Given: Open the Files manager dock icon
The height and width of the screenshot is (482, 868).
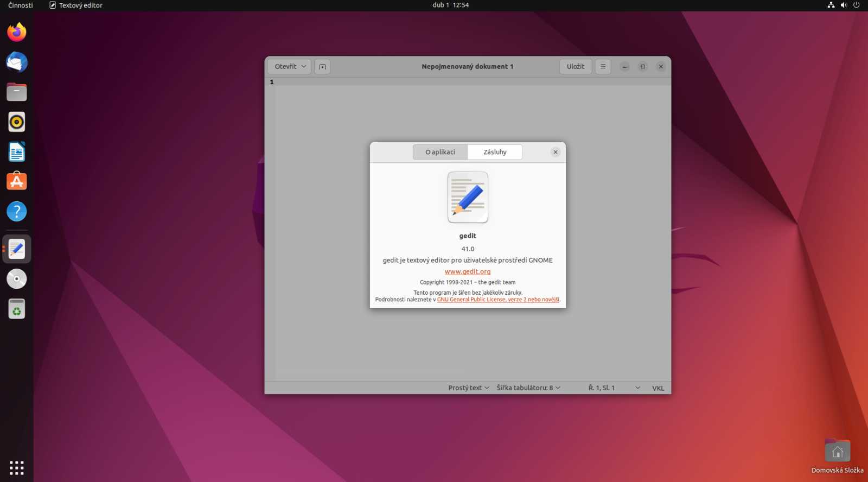Looking at the screenshot, I should click(17, 92).
